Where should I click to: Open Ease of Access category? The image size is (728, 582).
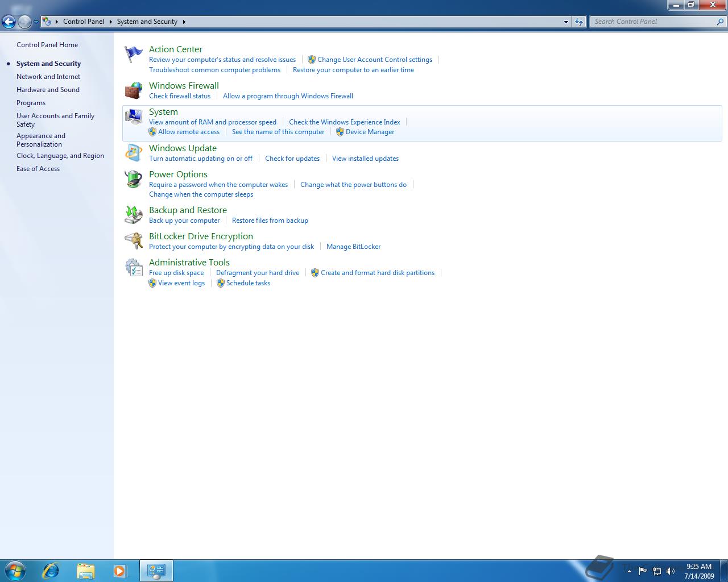38,169
